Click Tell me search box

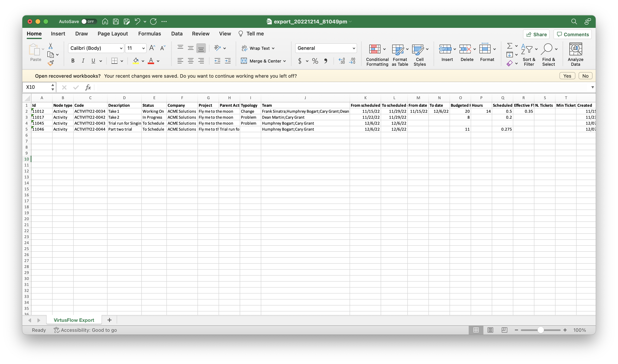[251, 34]
